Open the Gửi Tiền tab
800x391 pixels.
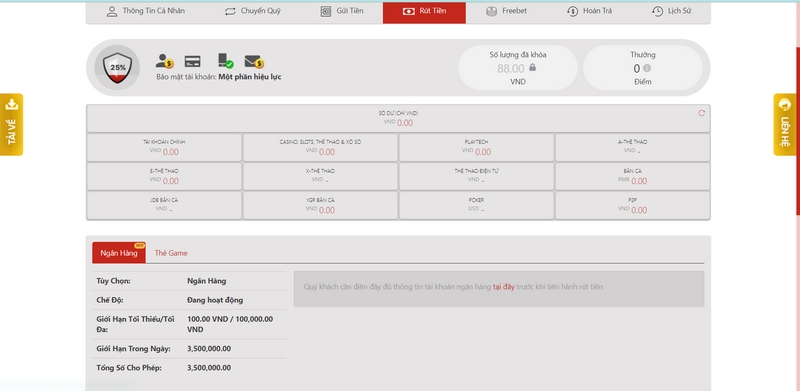(342, 11)
